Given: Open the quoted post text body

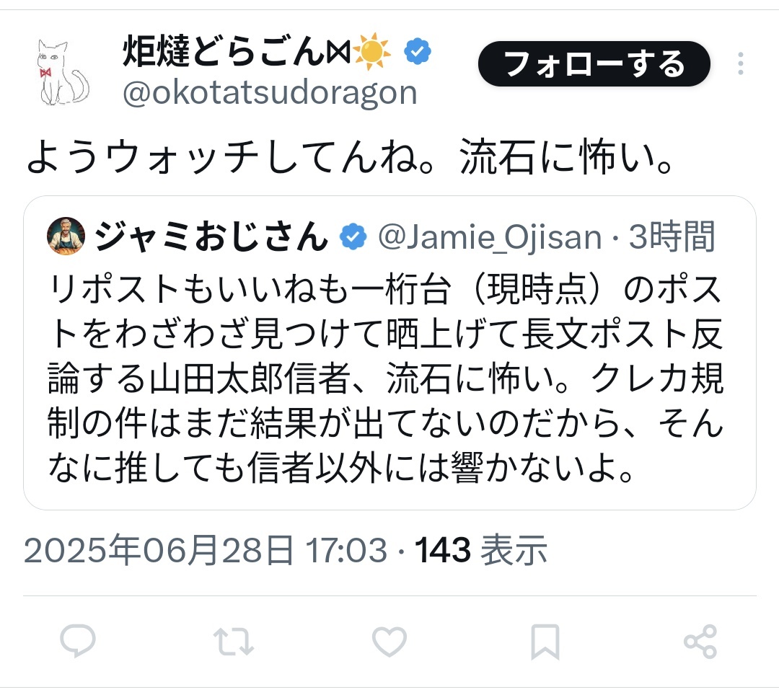Looking at the screenshot, I should (385, 378).
